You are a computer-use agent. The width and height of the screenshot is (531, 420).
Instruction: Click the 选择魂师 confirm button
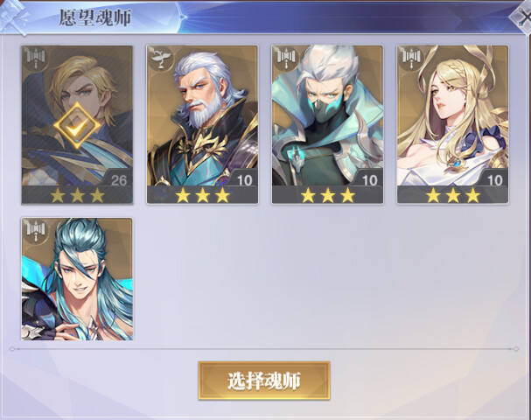(x=264, y=381)
